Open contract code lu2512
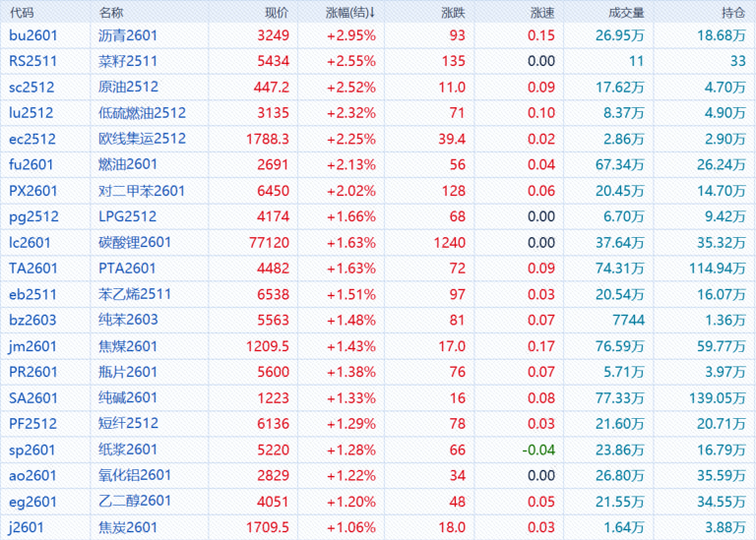Viewport: 756px width, 540px height. tap(31, 113)
